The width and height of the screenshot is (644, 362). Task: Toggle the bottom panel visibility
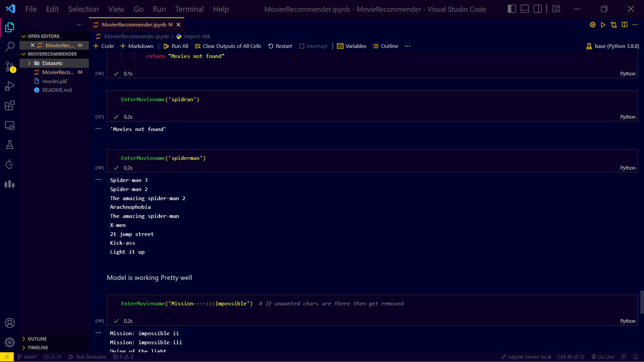coord(524,9)
